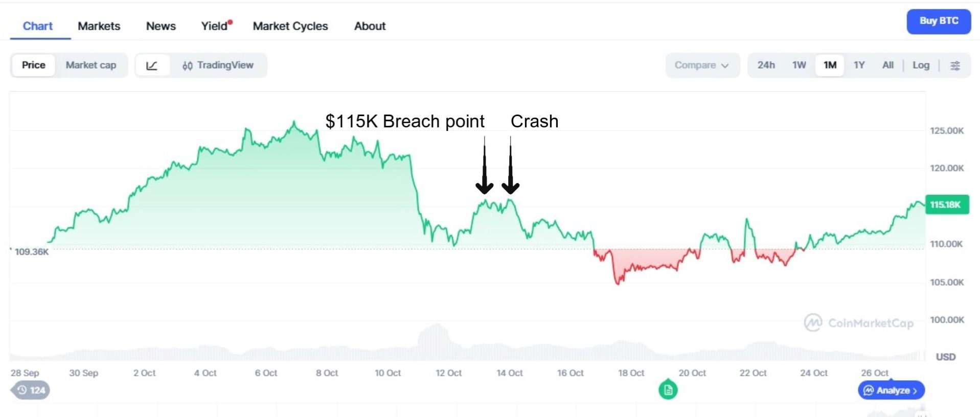
Task: Select the 24h time range
Action: click(766, 65)
